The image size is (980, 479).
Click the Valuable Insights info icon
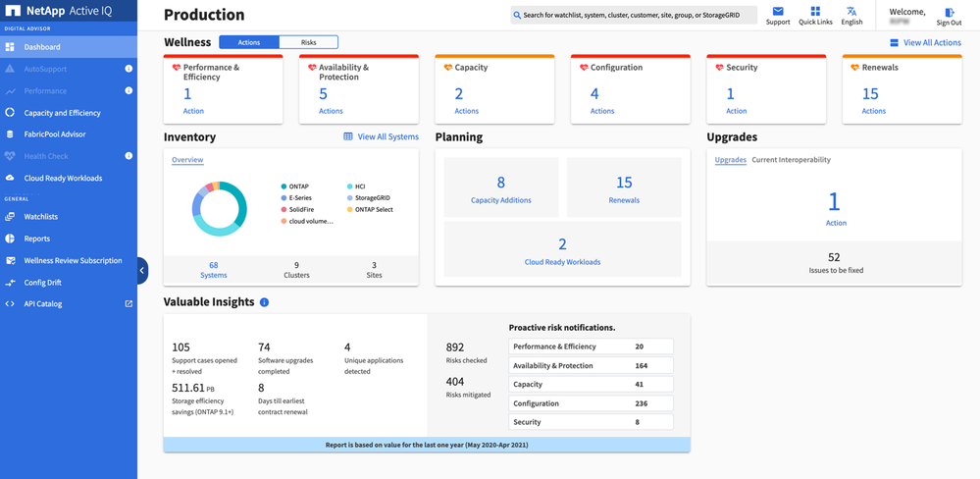pyautogui.click(x=264, y=302)
